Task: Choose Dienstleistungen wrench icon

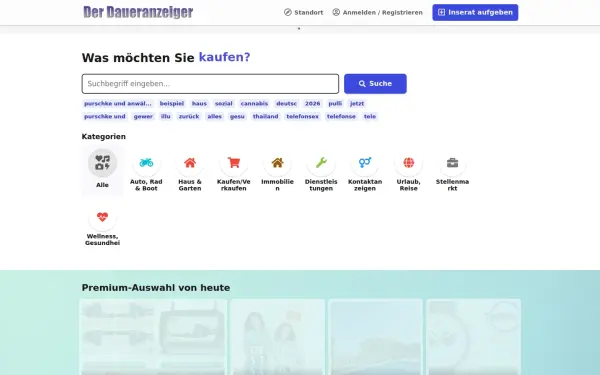Action: [x=321, y=163]
